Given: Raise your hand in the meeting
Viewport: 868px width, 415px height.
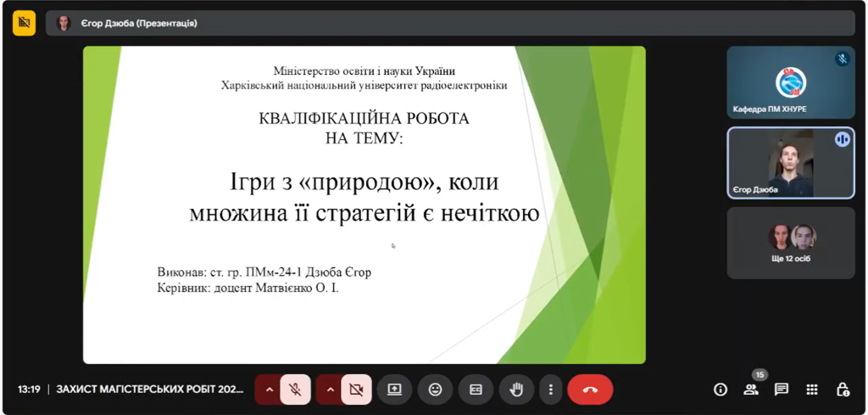Looking at the screenshot, I should 515,390.
